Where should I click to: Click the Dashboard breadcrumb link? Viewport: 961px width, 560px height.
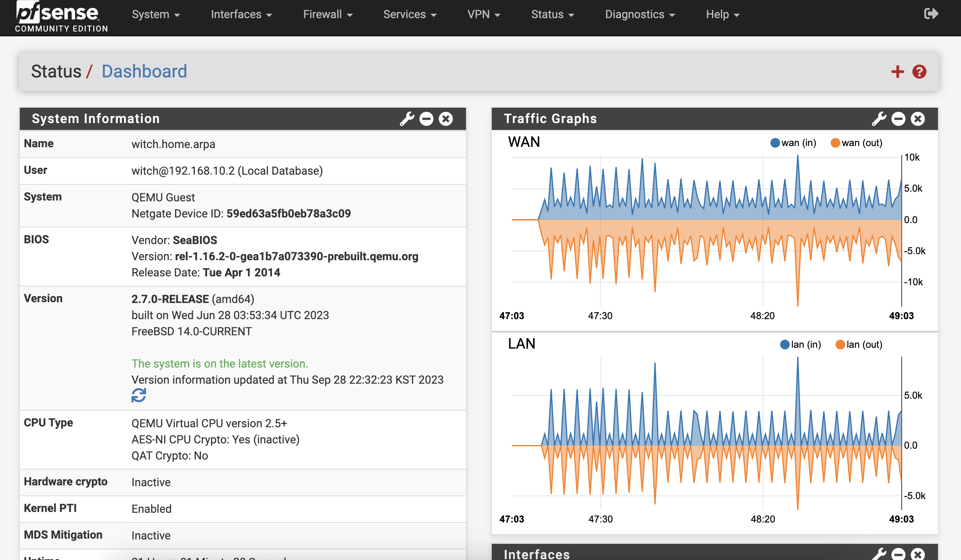(x=144, y=71)
